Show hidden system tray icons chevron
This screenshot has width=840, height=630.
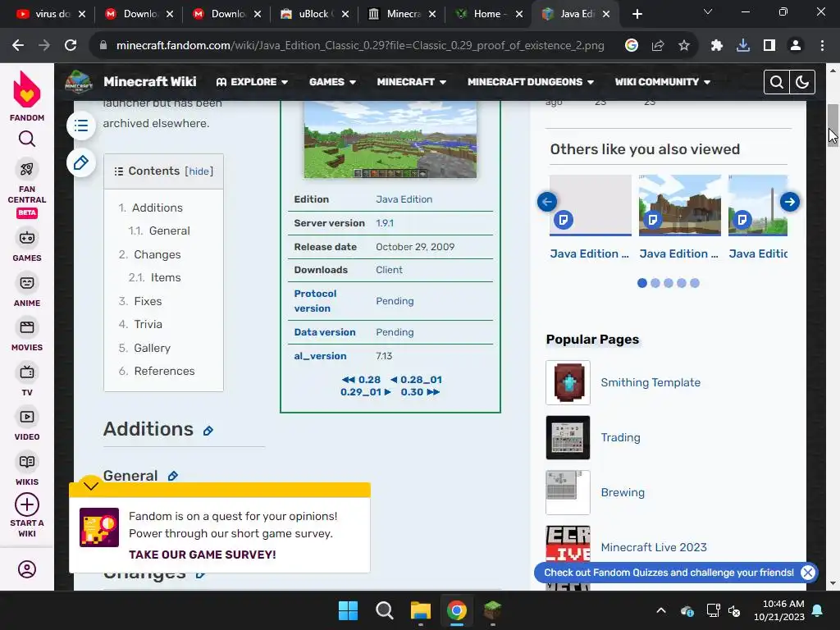[661, 610]
